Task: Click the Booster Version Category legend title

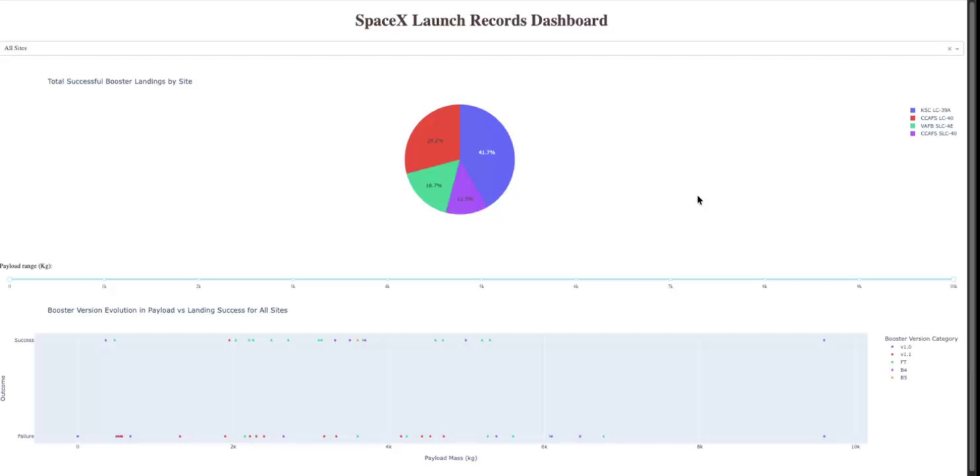Action: pyautogui.click(x=921, y=339)
